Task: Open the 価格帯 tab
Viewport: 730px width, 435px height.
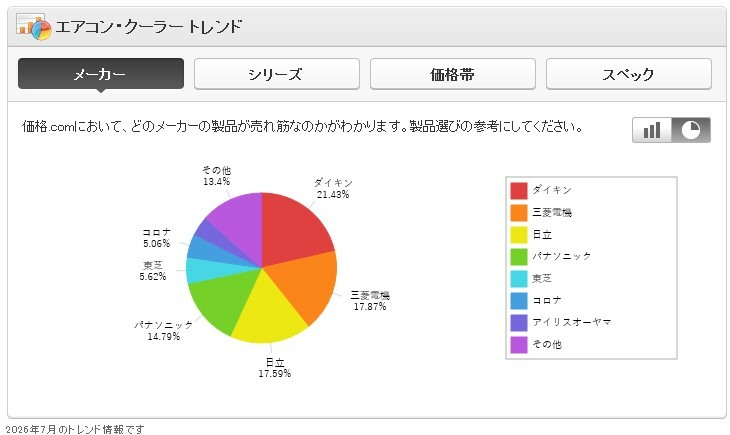Action: tap(453, 74)
